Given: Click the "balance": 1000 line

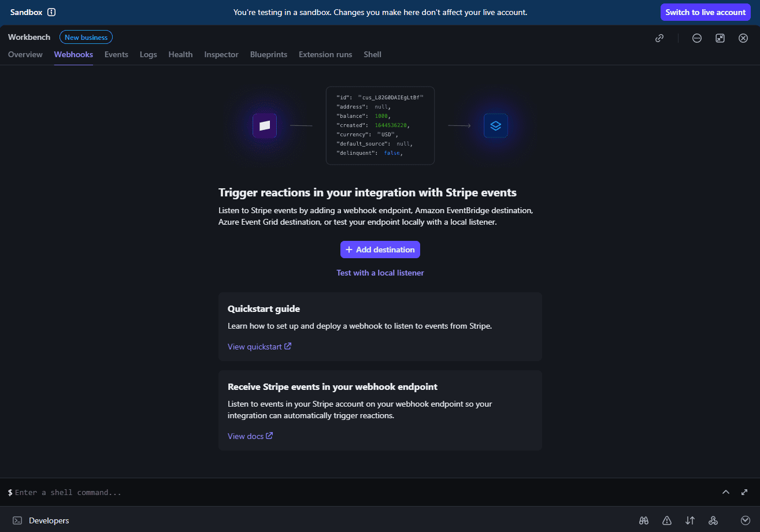Looking at the screenshot, I should click(364, 116).
